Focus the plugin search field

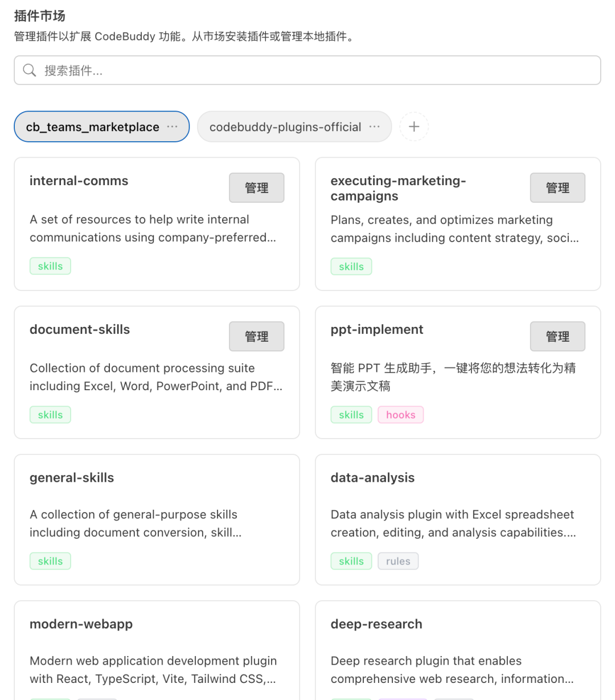307,71
